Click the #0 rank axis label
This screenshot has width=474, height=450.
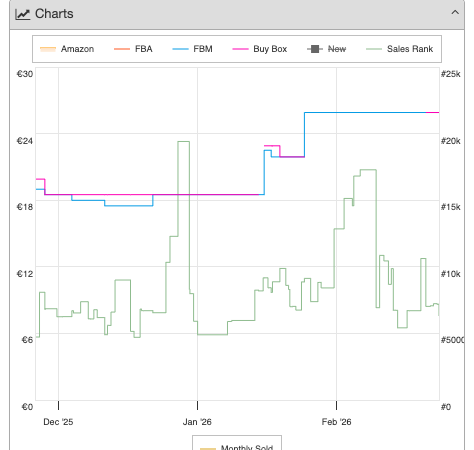(x=446, y=407)
